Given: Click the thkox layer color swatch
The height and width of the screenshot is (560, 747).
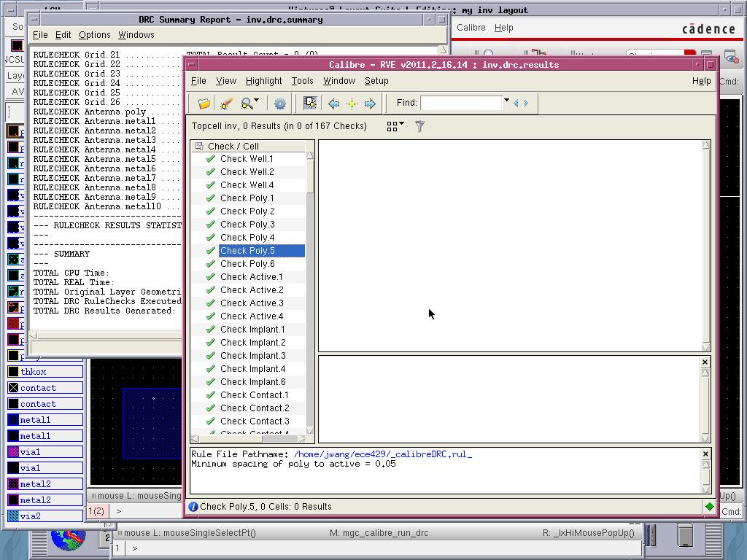Looking at the screenshot, I should [13, 372].
